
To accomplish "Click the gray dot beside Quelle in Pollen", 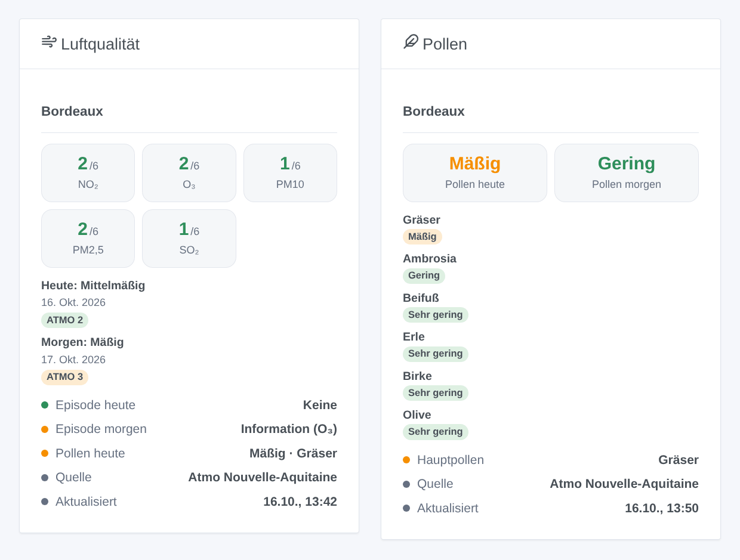I will tap(406, 484).
